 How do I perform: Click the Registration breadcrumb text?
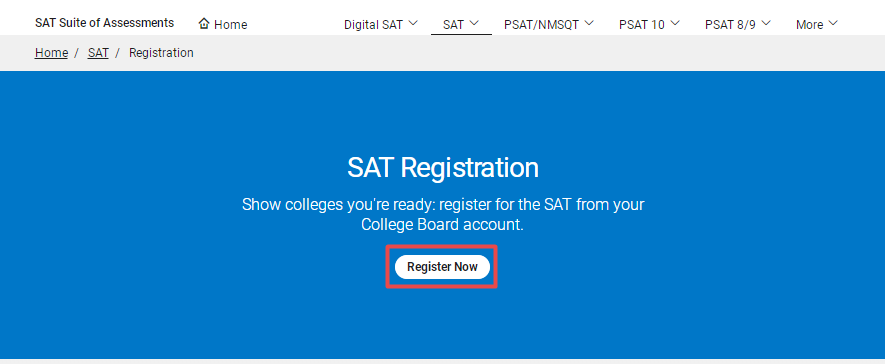click(161, 52)
